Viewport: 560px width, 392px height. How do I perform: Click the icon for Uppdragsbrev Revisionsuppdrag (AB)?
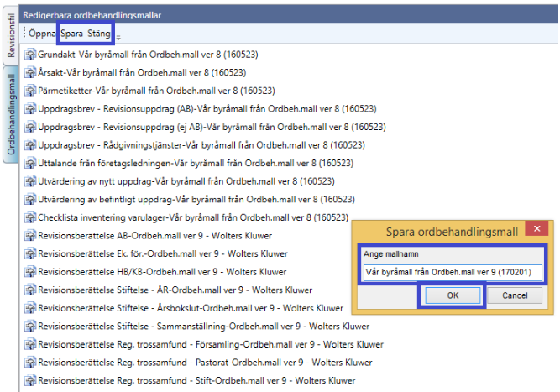coord(30,108)
